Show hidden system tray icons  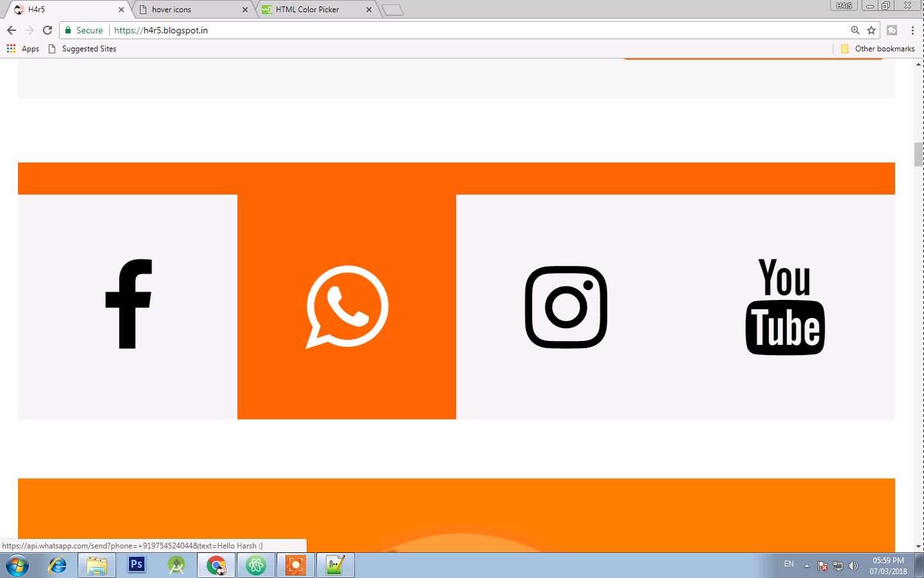(x=807, y=566)
